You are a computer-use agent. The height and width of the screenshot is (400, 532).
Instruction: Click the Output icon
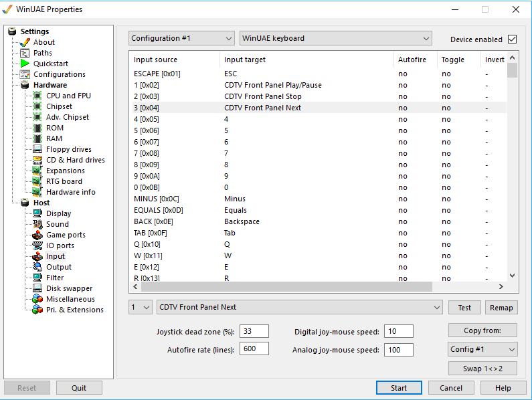coord(37,267)
